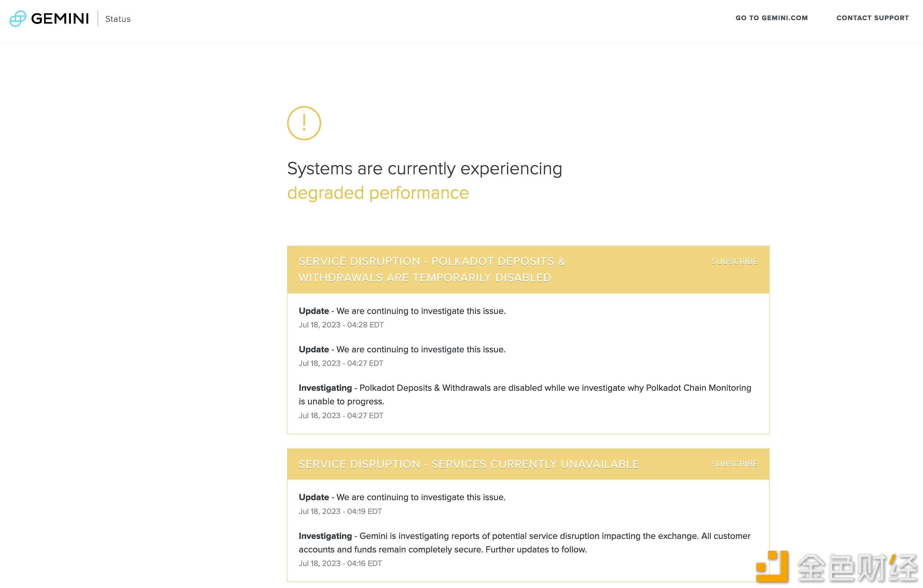The height and width of the screenshot is (588, 923).
Task: Click the Jul 18, 2023 04:16 EDT timestamp
Action: click(340, 563)
